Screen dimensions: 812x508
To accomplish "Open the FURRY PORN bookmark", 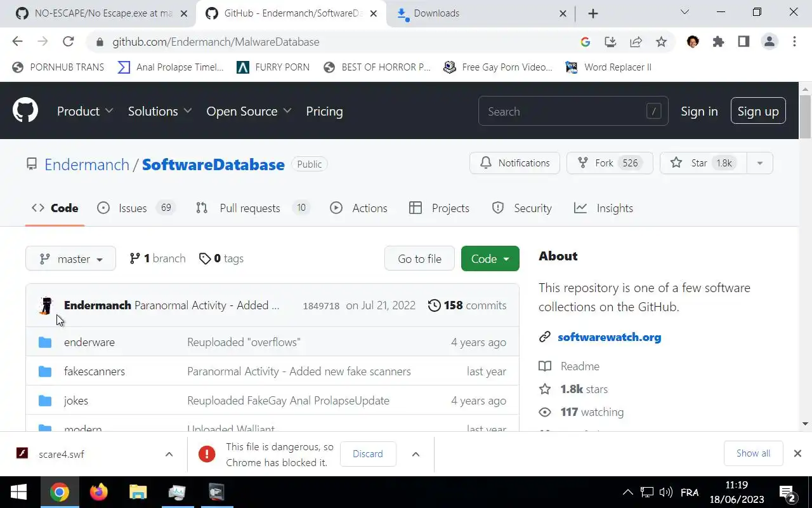I will (273, 67).
